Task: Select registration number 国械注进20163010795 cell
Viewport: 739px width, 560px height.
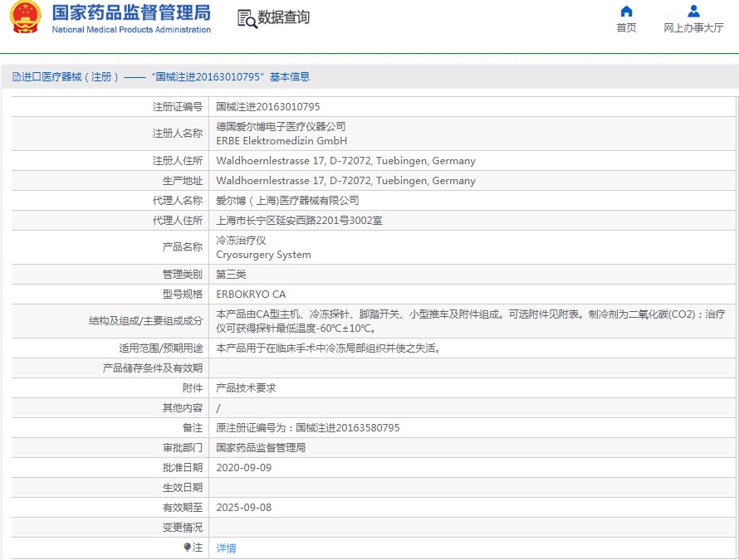Action: tap(267, 107)
